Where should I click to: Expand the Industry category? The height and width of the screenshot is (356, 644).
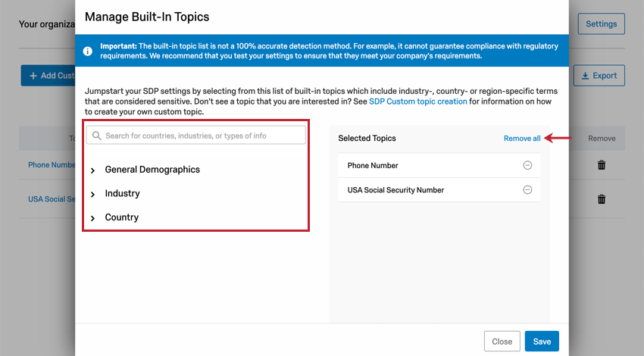click(x=93, y=195)
